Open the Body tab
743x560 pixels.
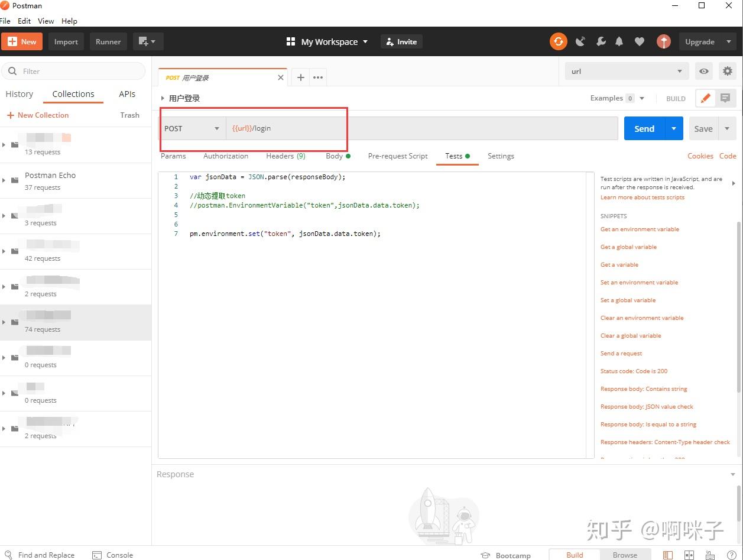[x=338, y=156]
